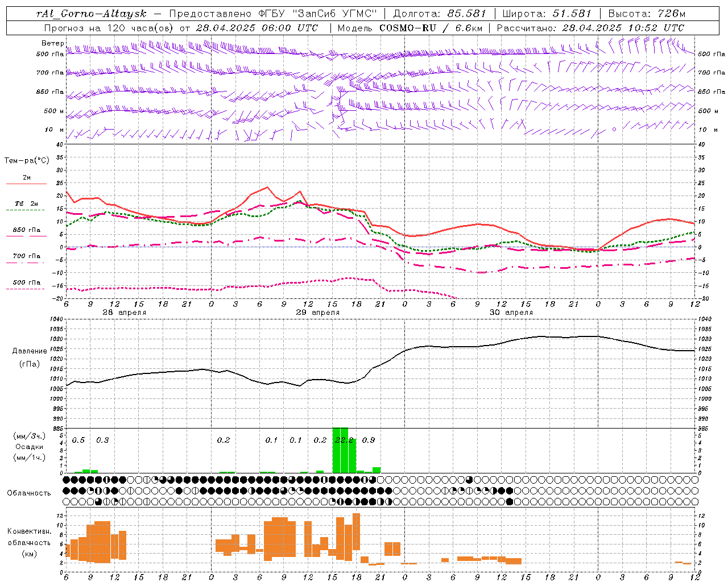This screenshot has width=728, height=582.
Task: Click the 29 апреля date label
Action: [317, 313]
